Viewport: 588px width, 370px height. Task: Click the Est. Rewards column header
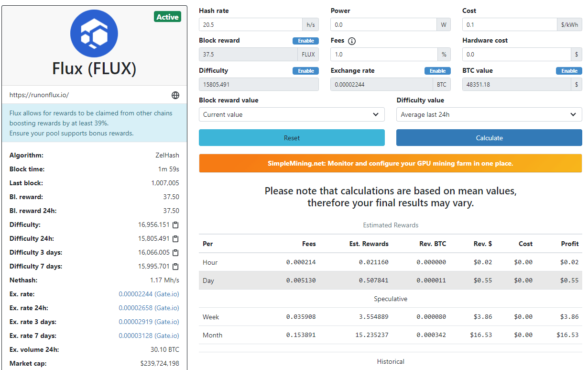(369, 244)
